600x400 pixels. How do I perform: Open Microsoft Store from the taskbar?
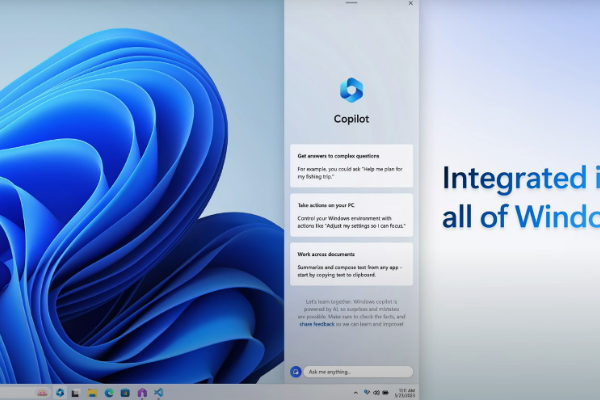pos(125,393)
